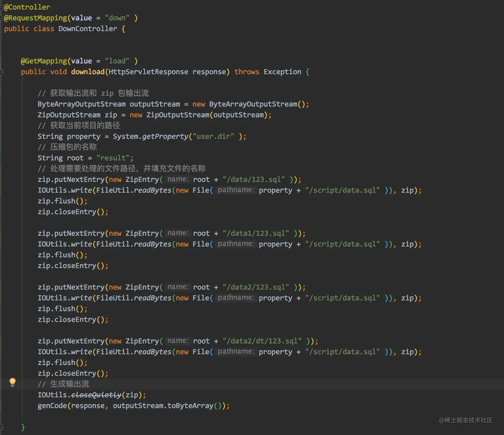Click the "/data2/dt/123.sql" entry path string
The image size is (504, 435).
pos(262,341)
